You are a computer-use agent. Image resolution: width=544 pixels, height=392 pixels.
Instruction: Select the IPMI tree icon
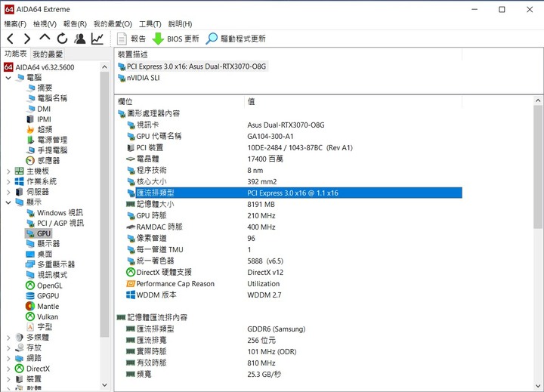click(x=30, y=119)
